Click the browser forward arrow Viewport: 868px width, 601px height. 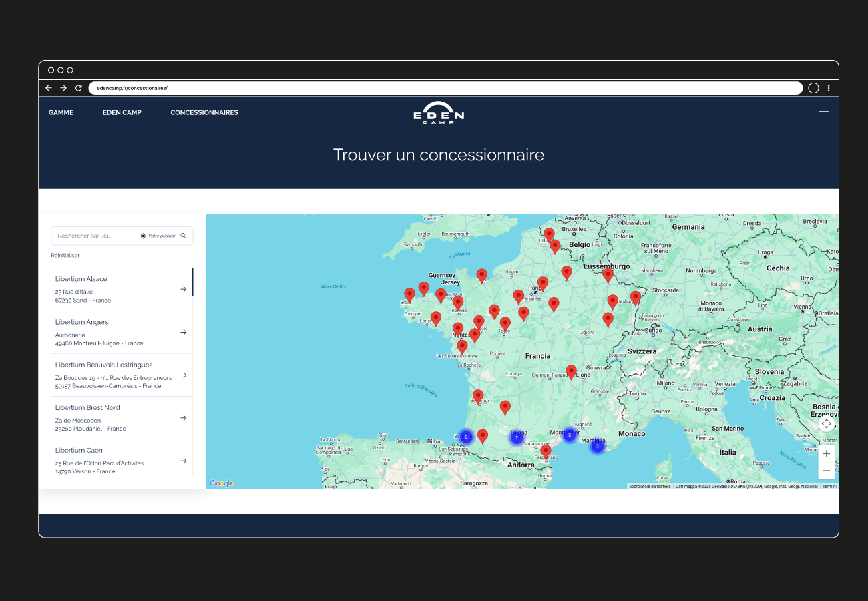(x=63, y=88)
